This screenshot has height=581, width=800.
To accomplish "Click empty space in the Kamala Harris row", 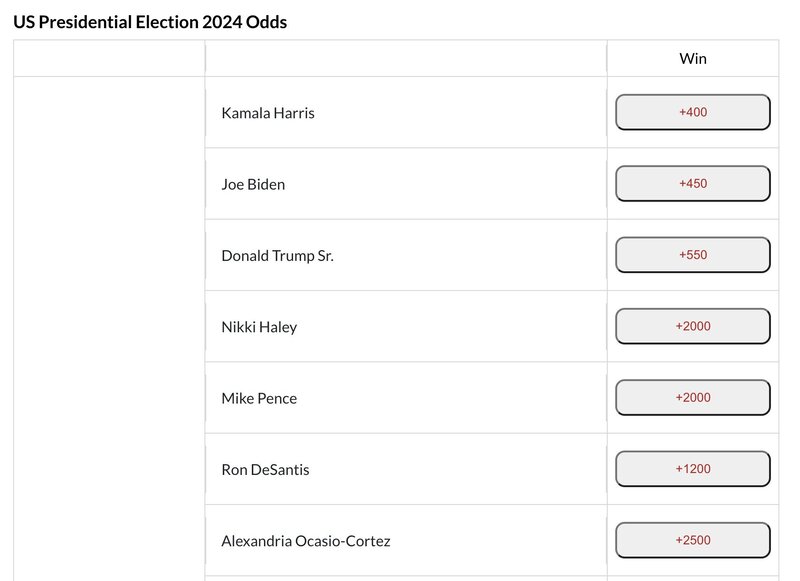I will (x=459, y=112).
